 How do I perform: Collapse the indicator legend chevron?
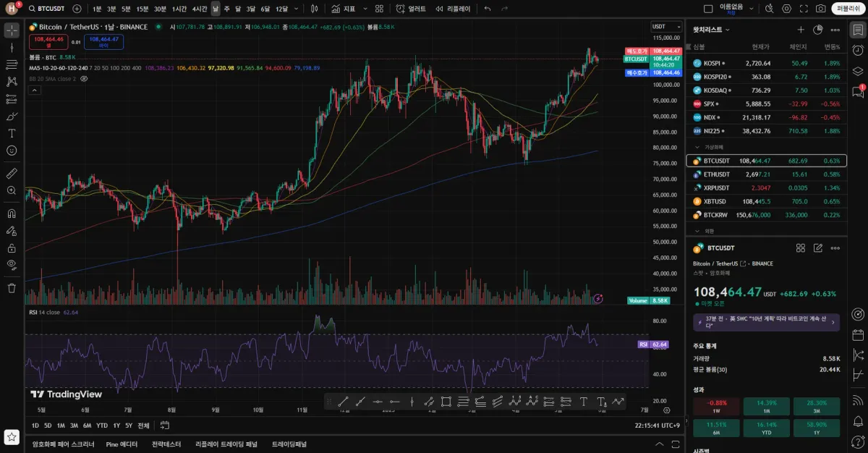pos(34,90)
